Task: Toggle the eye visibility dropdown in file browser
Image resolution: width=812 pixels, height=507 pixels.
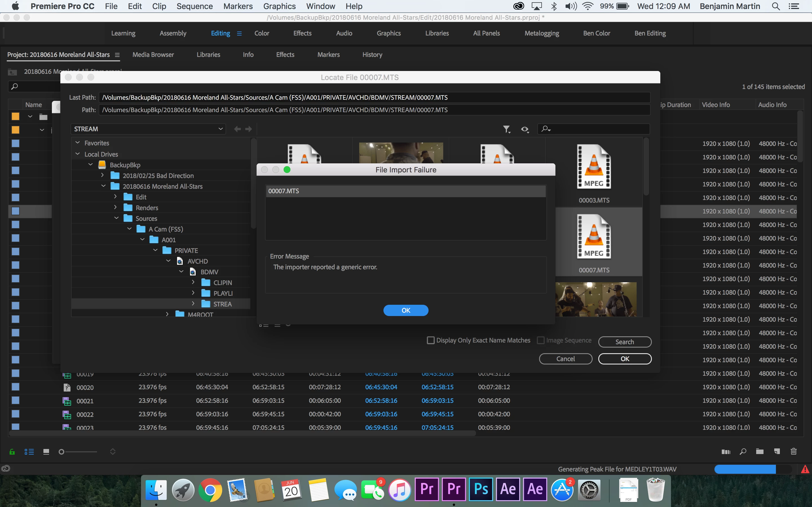Action: click(x=525, y=129)
